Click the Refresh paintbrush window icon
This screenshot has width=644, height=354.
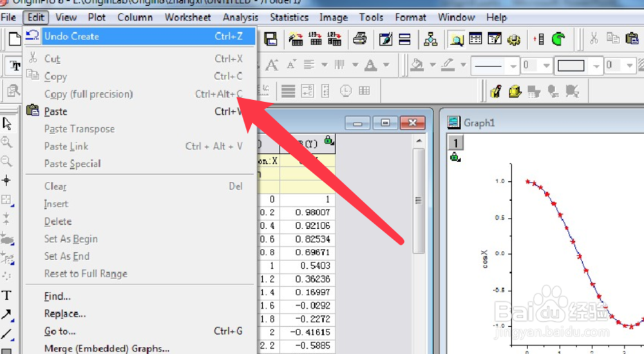(x=386, y=39)
